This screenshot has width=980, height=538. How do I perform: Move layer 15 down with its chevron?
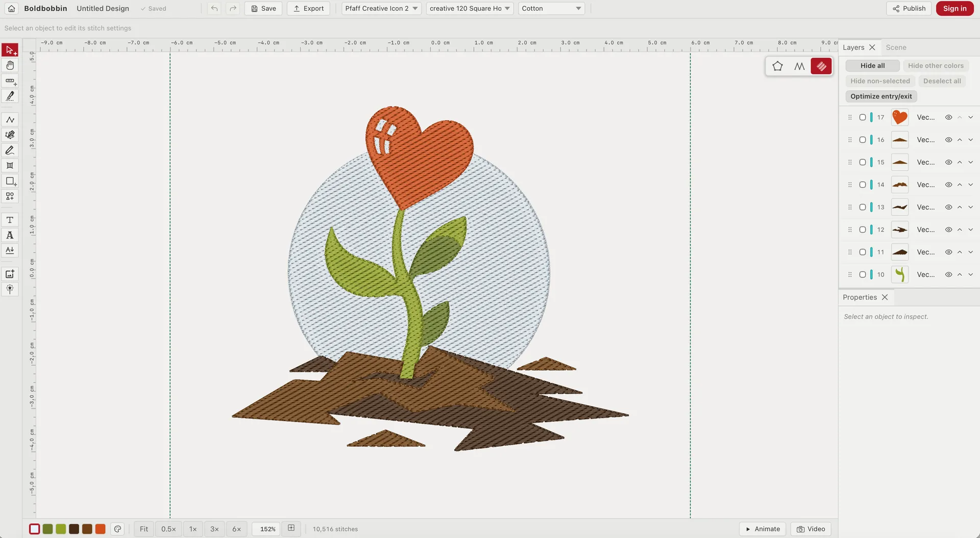(x=970, y=162)
